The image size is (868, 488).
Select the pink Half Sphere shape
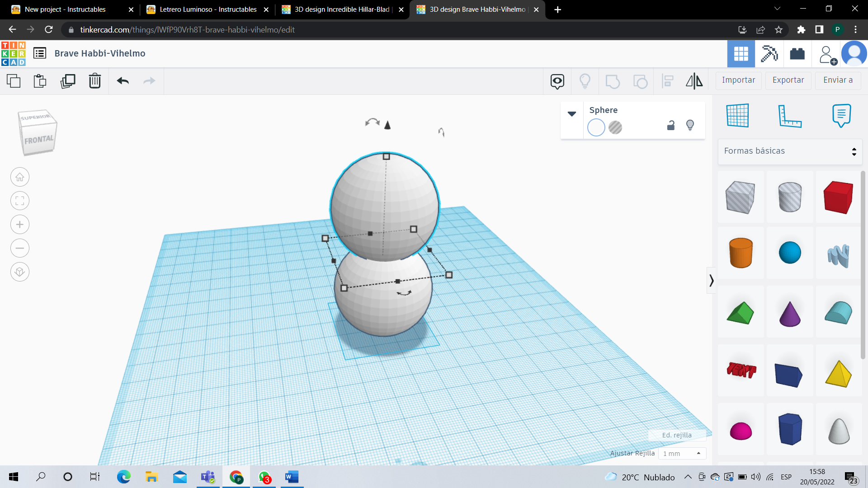pos(741,431)
